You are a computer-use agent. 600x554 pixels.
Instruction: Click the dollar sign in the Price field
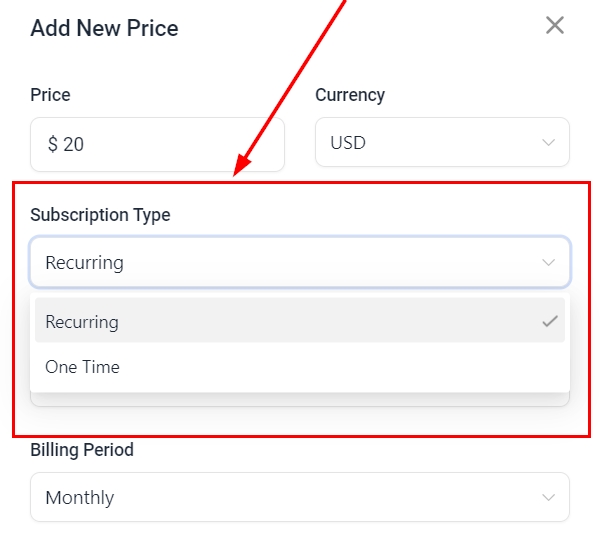pyautogui.click(x=52, y=144)
